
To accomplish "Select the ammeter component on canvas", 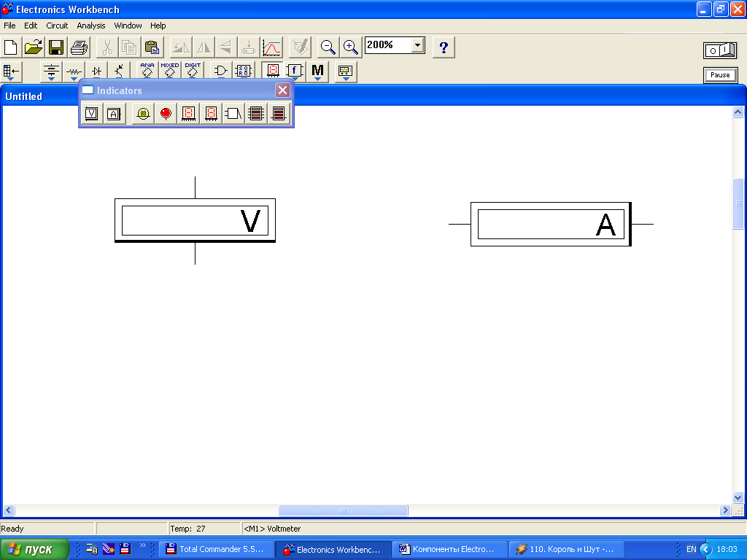I will pyautogui.click(x=551, y=225).
